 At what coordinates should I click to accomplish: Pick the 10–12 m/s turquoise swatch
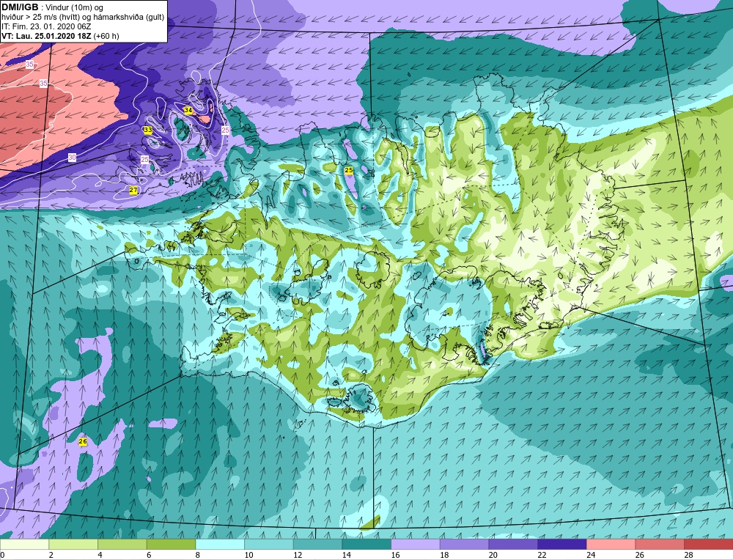[x=269, y=544]
